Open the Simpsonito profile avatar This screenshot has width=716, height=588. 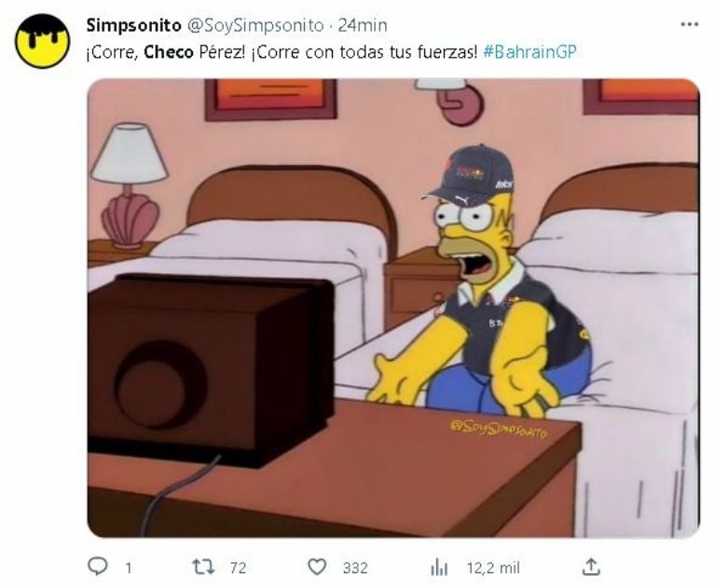tap(43, 41)
